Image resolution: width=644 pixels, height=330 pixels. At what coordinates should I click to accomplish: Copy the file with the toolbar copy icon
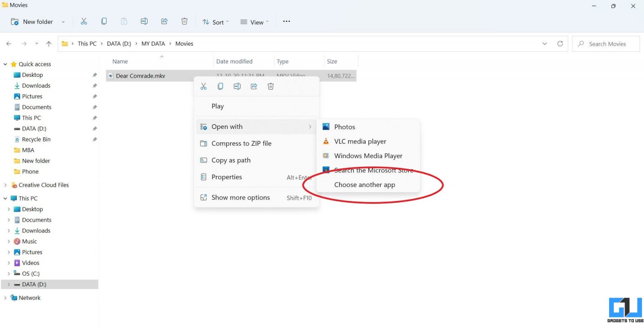click(x=104, y=21)
